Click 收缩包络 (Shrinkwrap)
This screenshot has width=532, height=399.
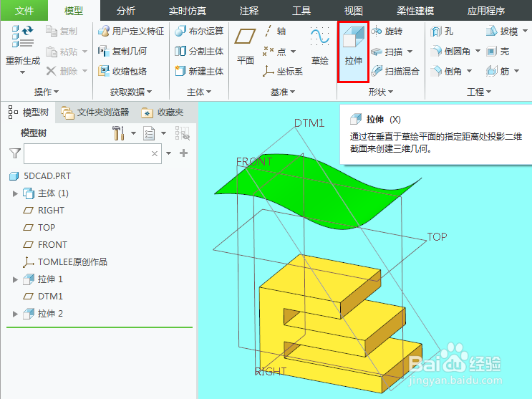[x=122, y=72]
